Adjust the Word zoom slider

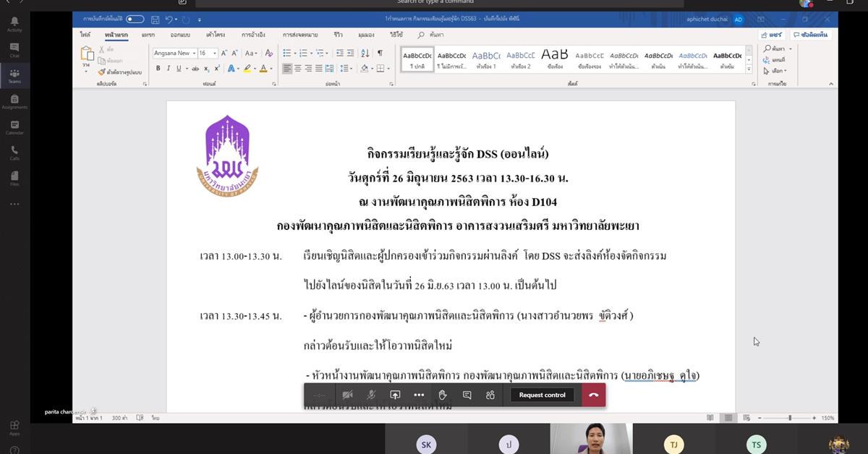[x=790, y=418]
